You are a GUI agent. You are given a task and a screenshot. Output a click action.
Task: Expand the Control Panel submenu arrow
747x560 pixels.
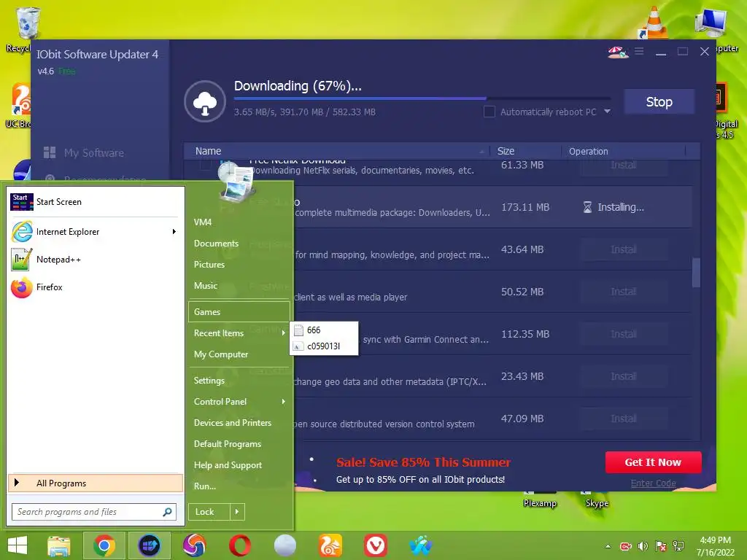[x=284, y=402]
